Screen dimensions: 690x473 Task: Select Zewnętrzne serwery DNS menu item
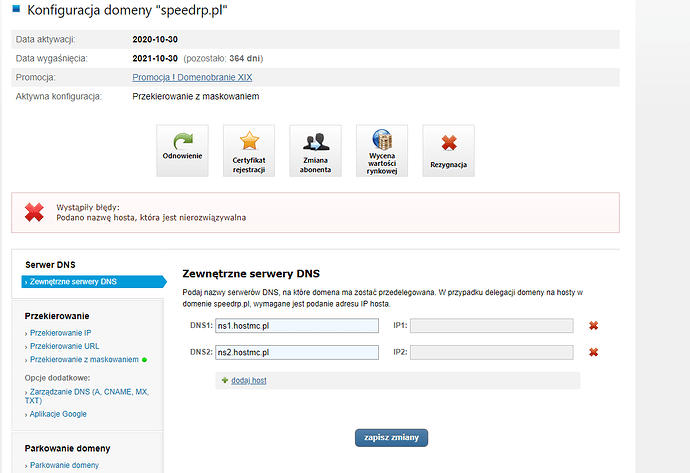[x=74, y=282]
